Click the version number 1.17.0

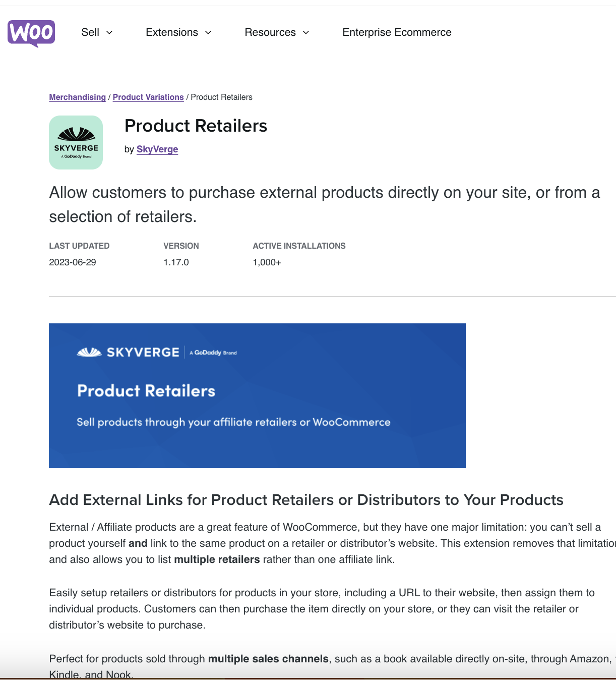[x=175, y=262]
